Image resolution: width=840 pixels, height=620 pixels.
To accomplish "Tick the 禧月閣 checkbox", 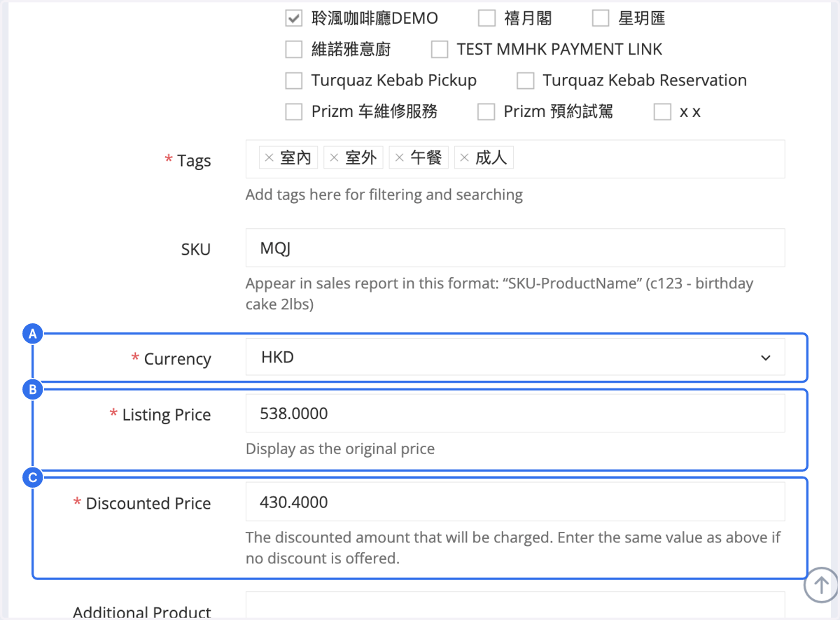I will [x=486, y=18].
